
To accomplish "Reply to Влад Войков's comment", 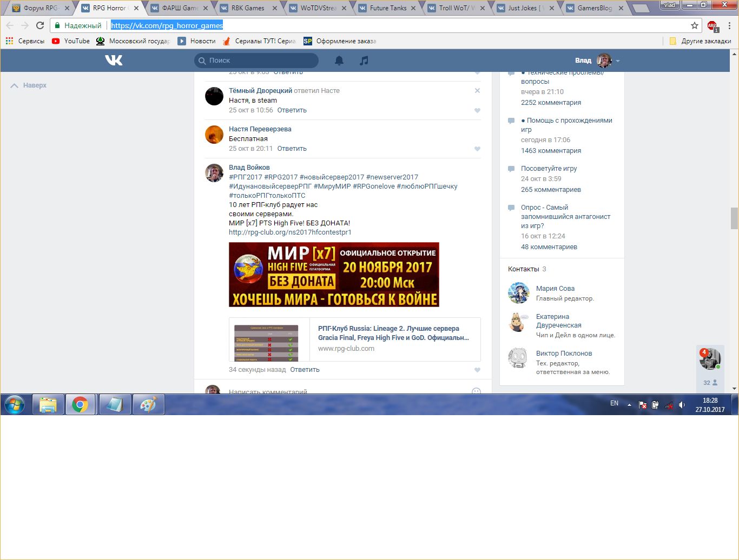I will tap(305, 370).
